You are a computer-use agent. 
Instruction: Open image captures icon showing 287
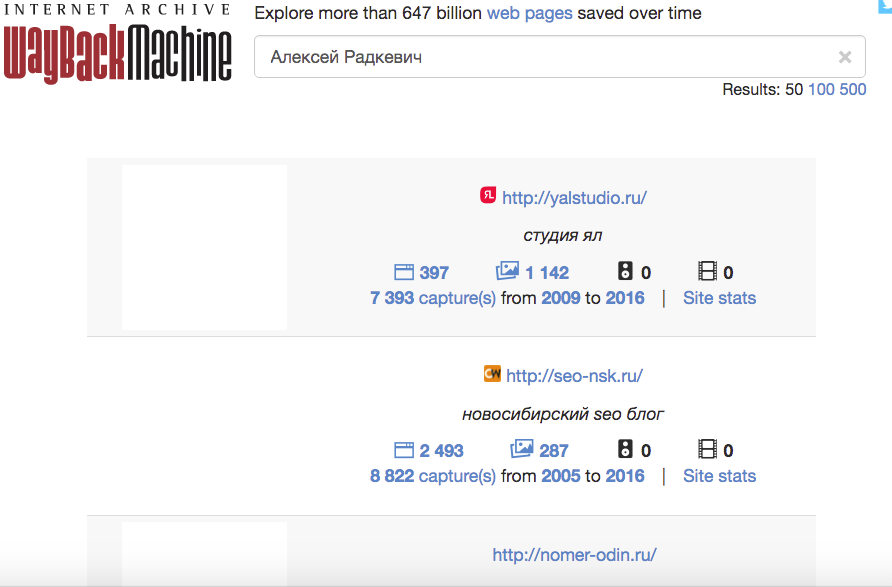tap(522, 448)
